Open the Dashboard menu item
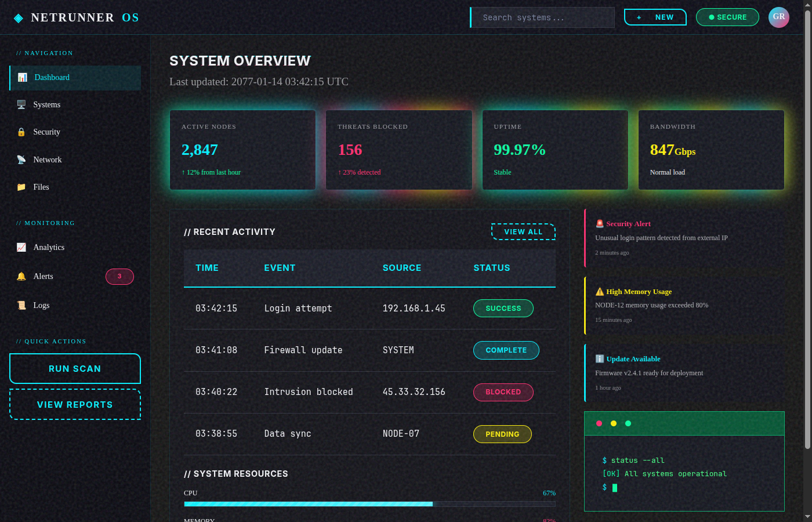Screen dimensions: 812x522 point(75,78)
